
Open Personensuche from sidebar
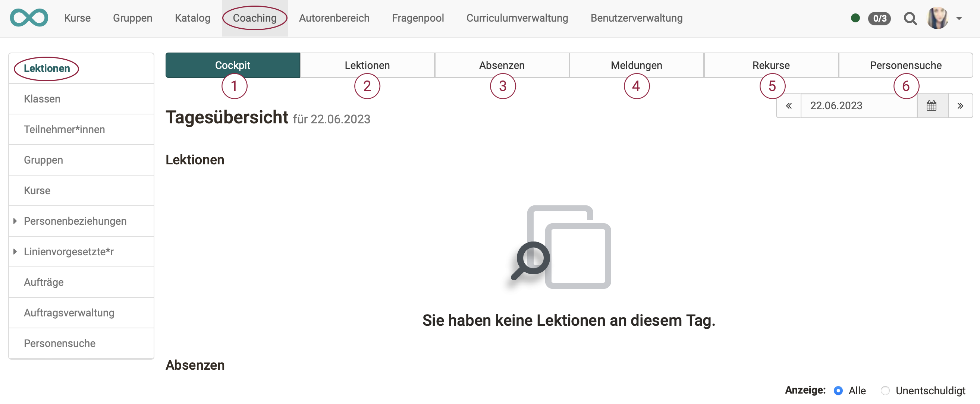tap(59, 343)
